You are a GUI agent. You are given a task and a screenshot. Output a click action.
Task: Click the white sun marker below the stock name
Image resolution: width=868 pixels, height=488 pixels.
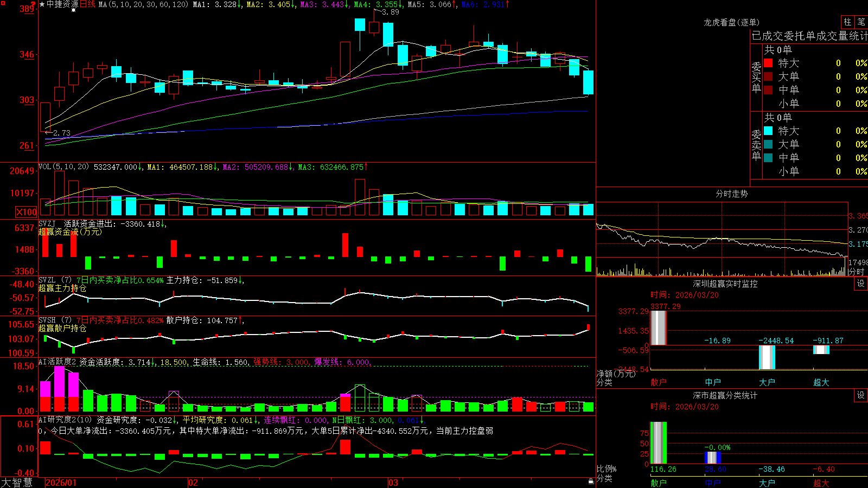click(x=74, y=10)
